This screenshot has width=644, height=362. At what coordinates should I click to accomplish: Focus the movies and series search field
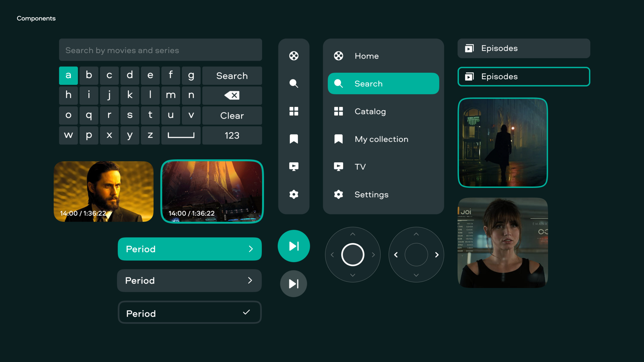[x=160, y=50]
